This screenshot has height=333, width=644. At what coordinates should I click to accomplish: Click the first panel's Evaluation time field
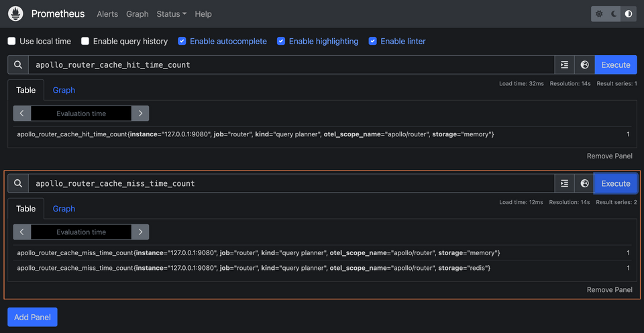click(81, 113)
